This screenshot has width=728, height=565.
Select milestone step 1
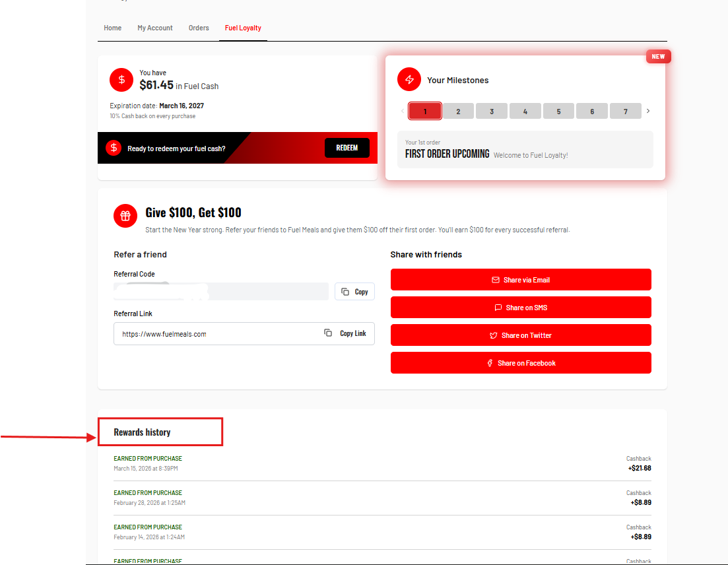tap(424, 112)
